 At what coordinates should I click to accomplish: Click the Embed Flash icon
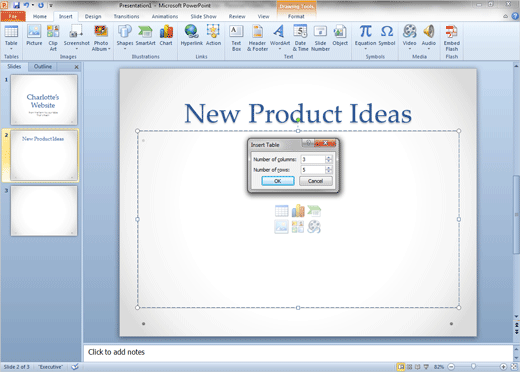pyautogui.click(x=451, y=38)
